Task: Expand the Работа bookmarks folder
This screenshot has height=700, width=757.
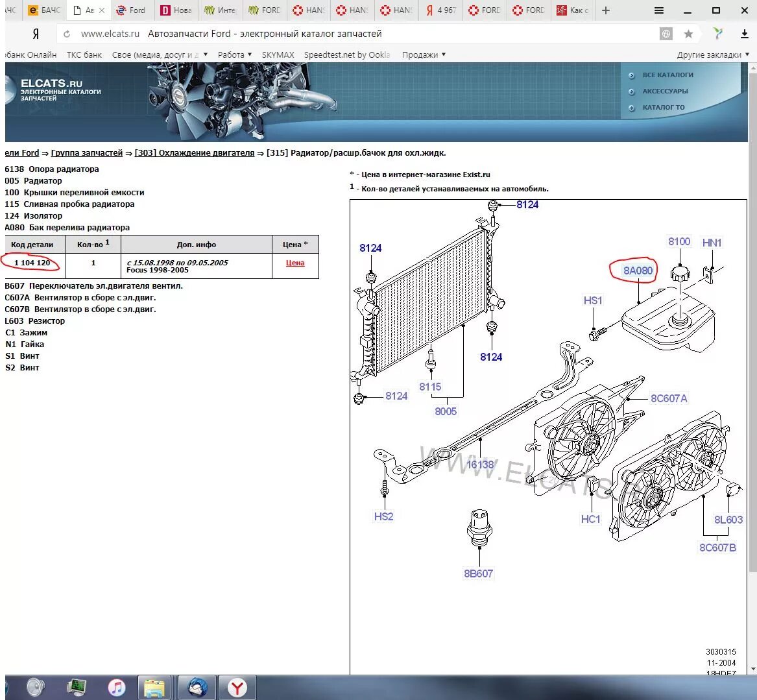Action: (x=235, y=55)
